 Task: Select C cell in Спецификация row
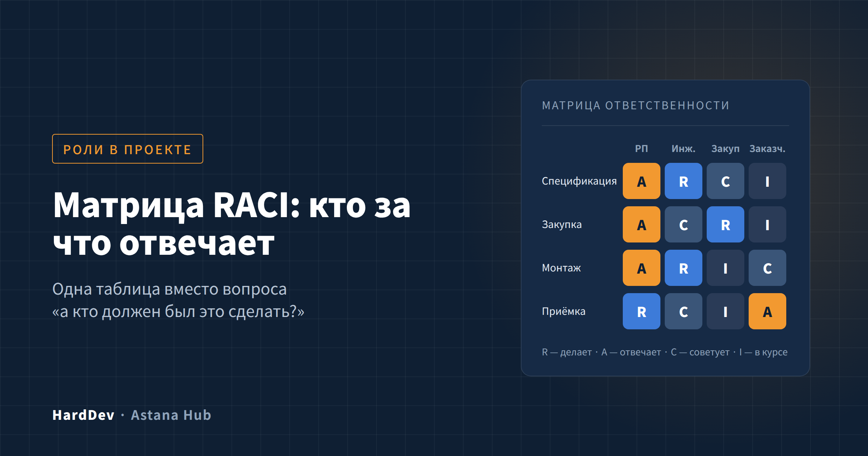click(726, 181)
